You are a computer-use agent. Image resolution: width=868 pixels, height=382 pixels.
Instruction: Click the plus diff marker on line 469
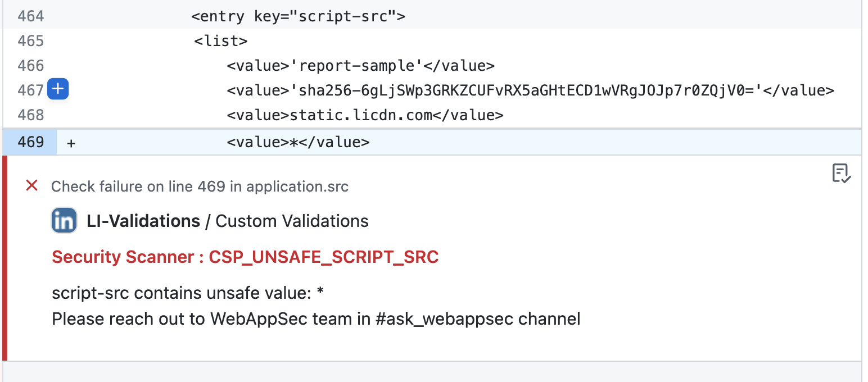(x=71, y=143)
